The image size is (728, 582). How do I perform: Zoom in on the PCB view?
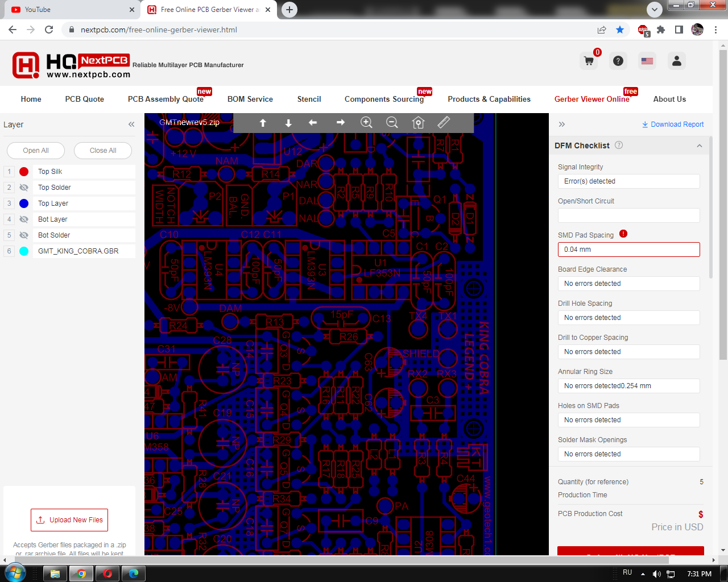(366, 123)
